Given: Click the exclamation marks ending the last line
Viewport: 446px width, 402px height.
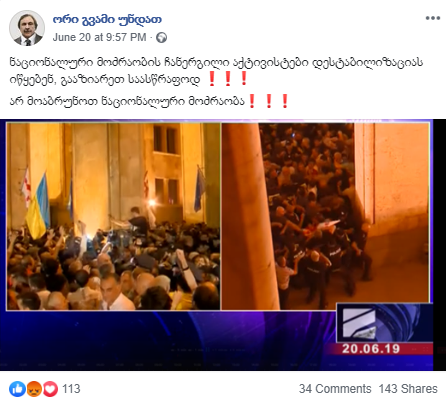Looking at the screenshot, I should (x=268, y=101).
